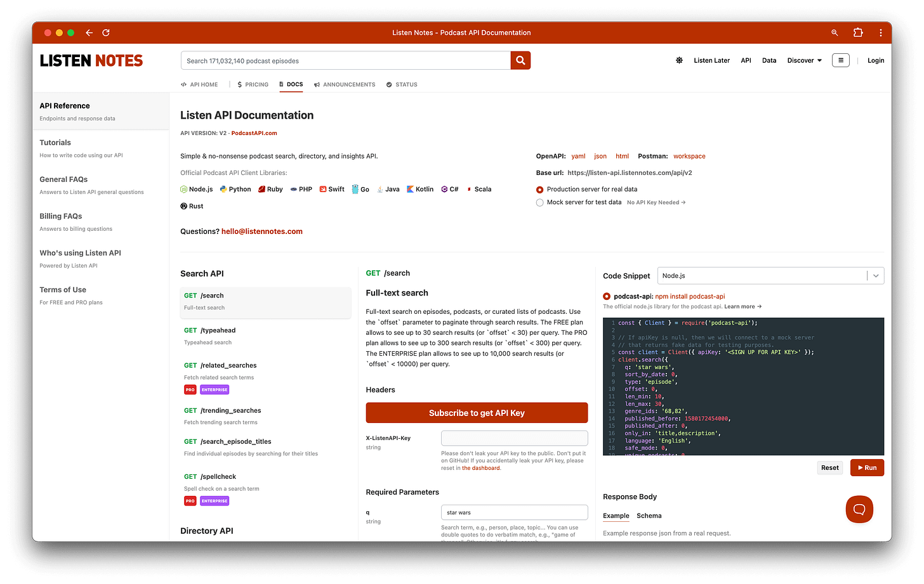Open the API link in header
This screenshot has height=584, width=924.
(x=746, y=60)
